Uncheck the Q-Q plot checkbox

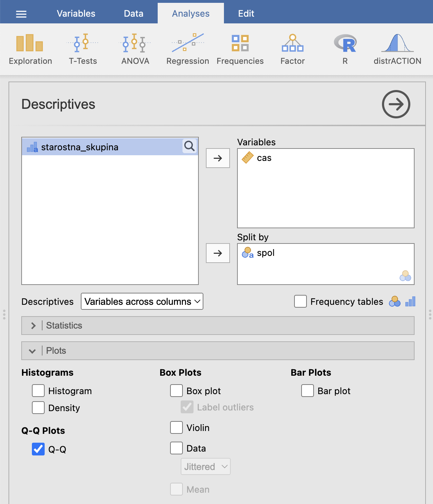pyautogui.click(x=38, y=449)
